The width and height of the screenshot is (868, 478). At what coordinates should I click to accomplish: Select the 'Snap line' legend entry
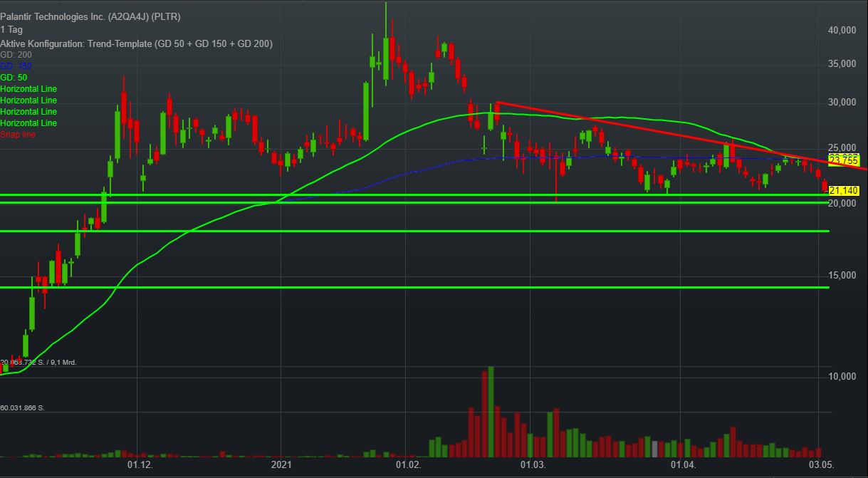tap(18, 134)
